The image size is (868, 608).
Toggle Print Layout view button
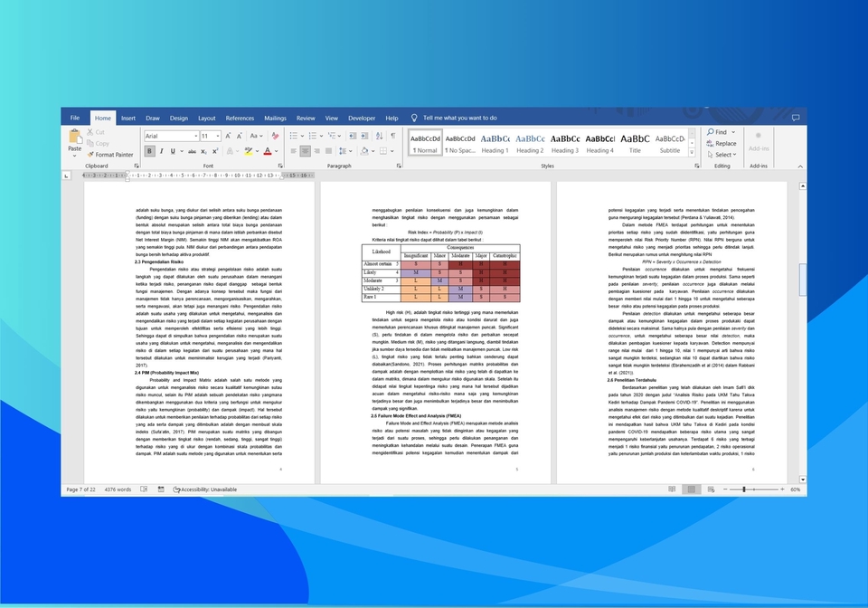point(692,489)
